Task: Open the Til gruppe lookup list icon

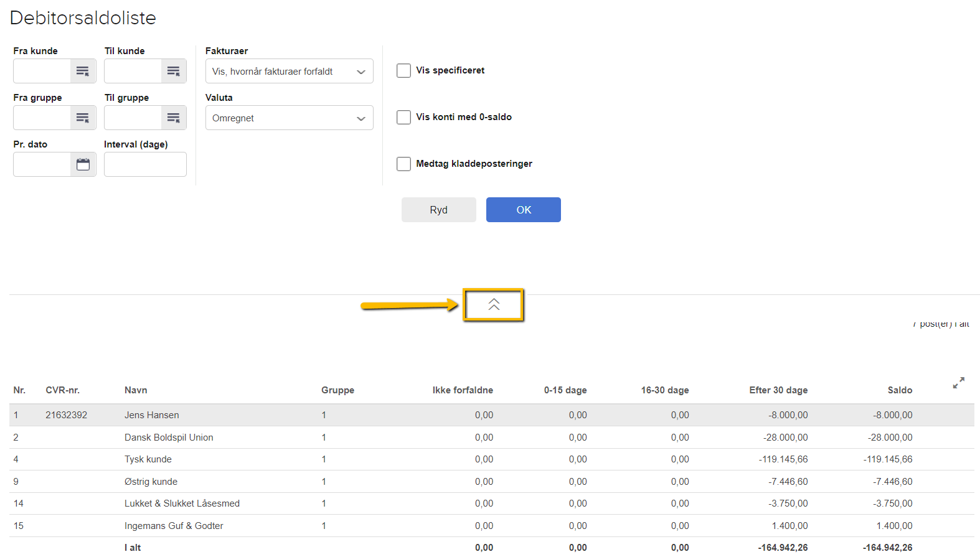Action: (x=174, y=118)
